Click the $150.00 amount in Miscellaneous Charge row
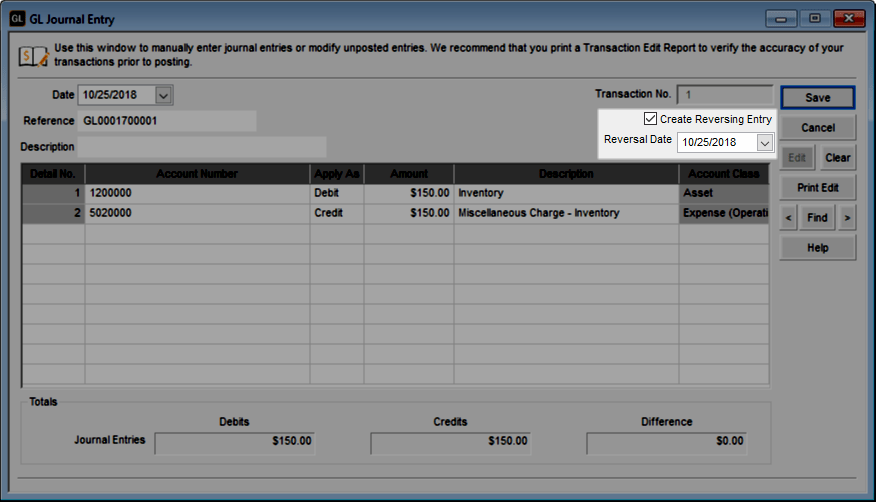This screenshot has height=502, width=876. (409, 213)
